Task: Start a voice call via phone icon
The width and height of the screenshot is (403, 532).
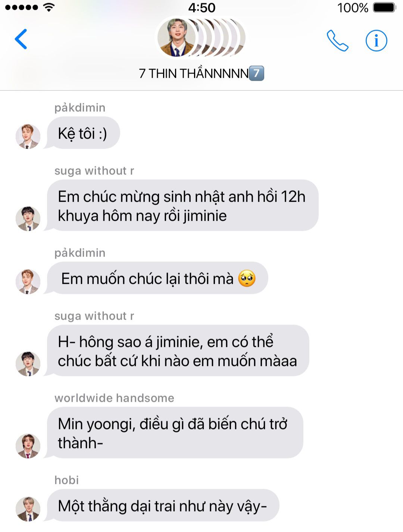Action: click(337, 40)
